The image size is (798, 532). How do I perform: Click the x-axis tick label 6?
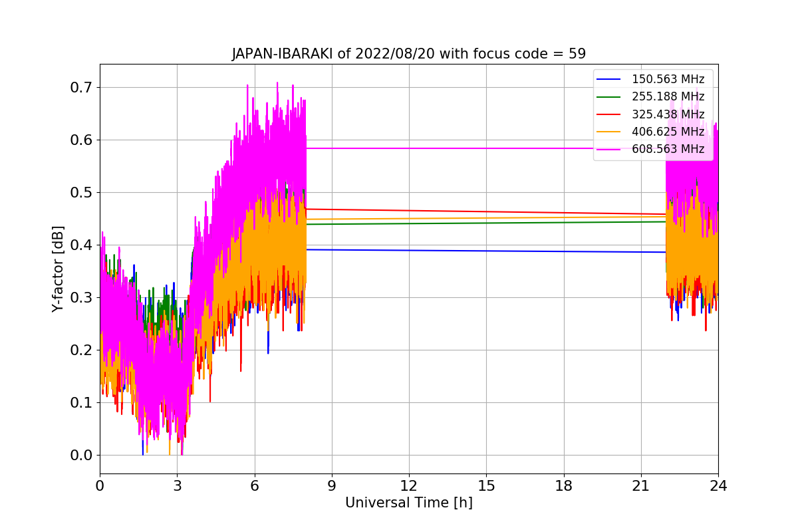tap(254, 485)
